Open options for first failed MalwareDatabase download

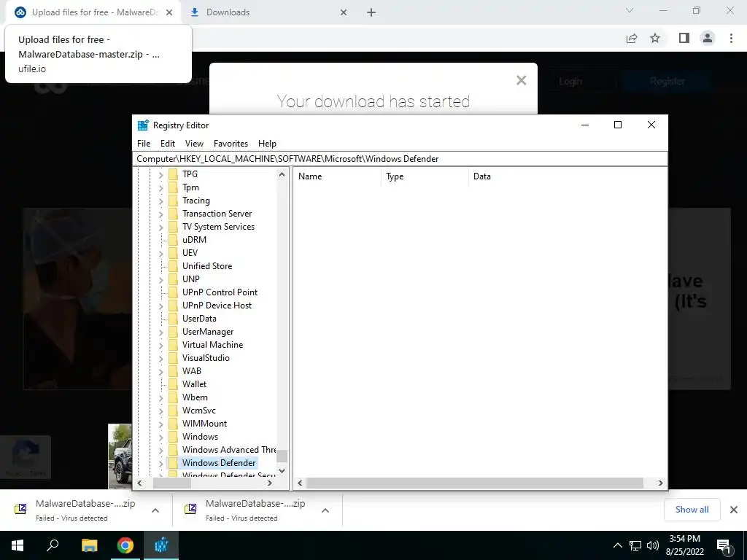(x=155, y=510)
